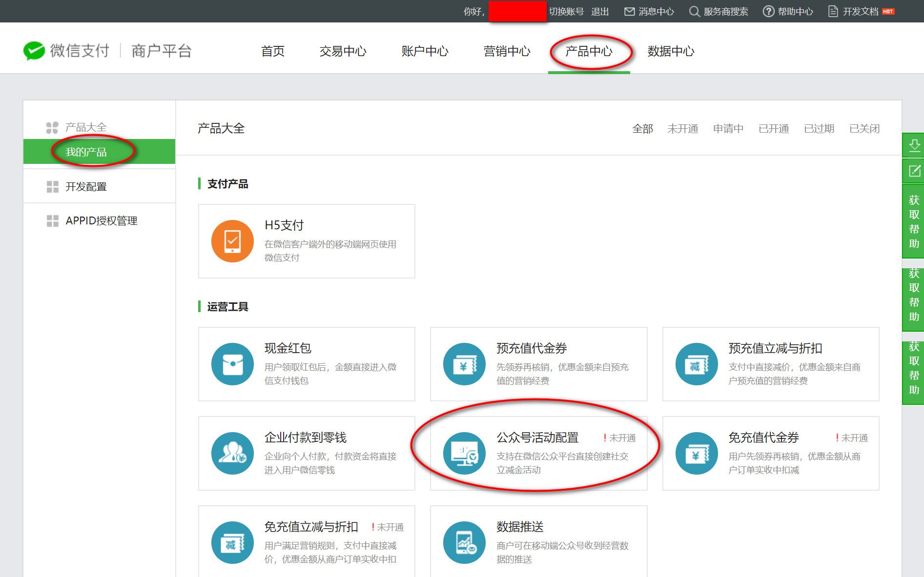Click the H5支付 orange phone icon
Image resolution: width=924 pixels, height=577 pixels.
(232, 241)
